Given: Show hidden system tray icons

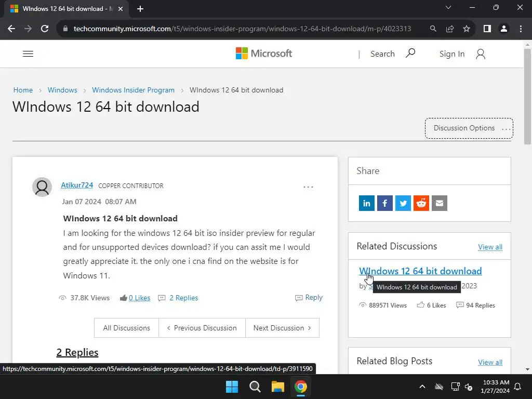Looking at the screenshot, I should coord(422,387).
